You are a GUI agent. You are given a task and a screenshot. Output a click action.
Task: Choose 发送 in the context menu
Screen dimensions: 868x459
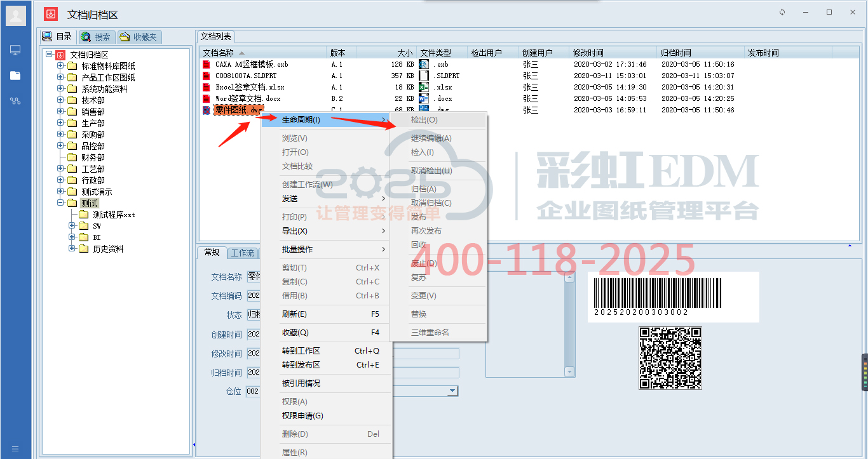point(325,199)
